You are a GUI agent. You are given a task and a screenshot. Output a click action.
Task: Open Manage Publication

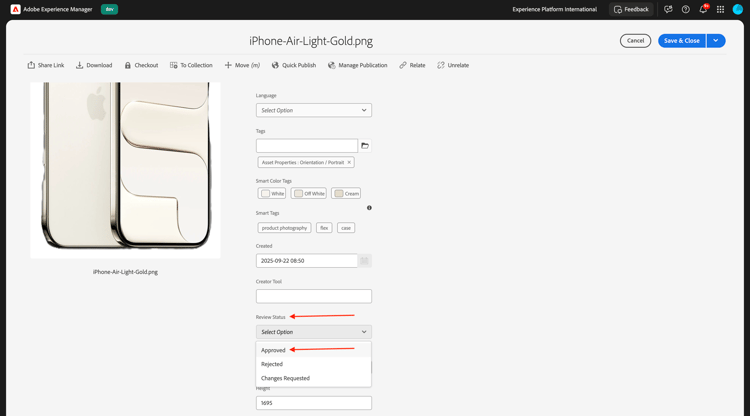coord(357,65)
